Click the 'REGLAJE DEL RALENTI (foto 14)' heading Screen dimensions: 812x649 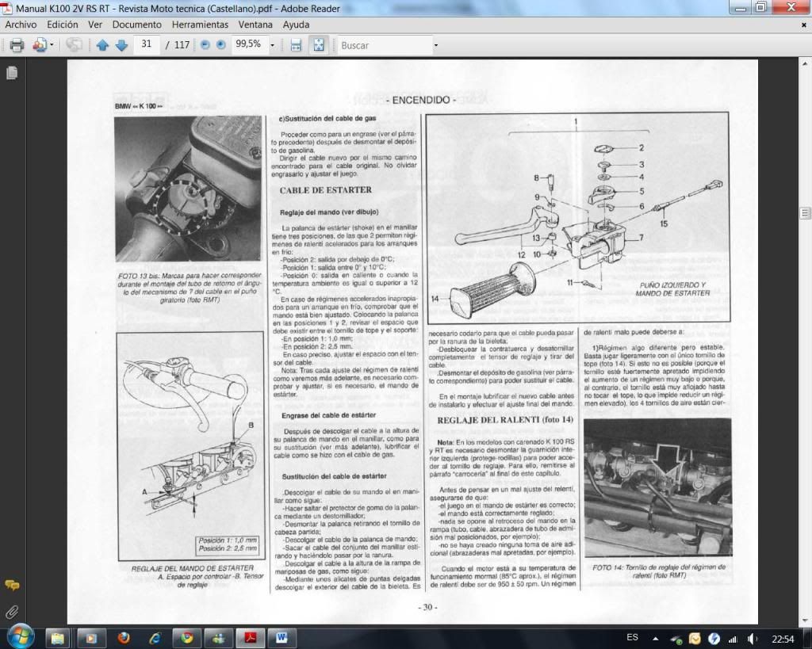click(505, 420)
